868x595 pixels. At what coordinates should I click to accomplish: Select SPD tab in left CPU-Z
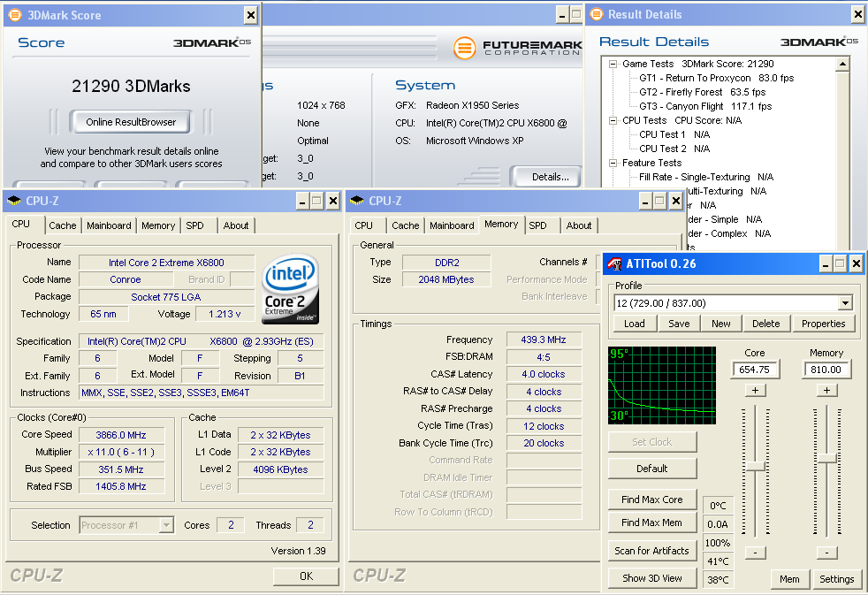(194, 225)
